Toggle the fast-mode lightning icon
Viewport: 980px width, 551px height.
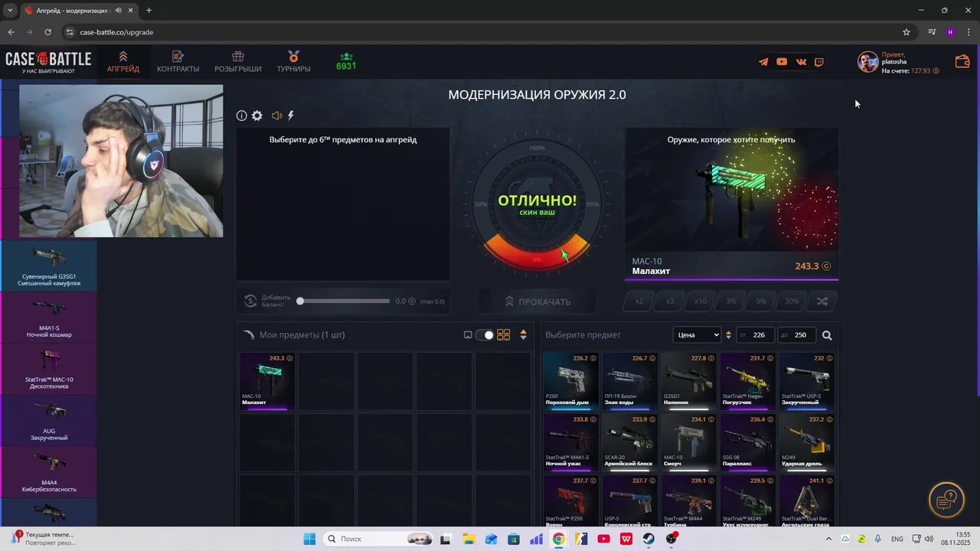click(291, 116)
